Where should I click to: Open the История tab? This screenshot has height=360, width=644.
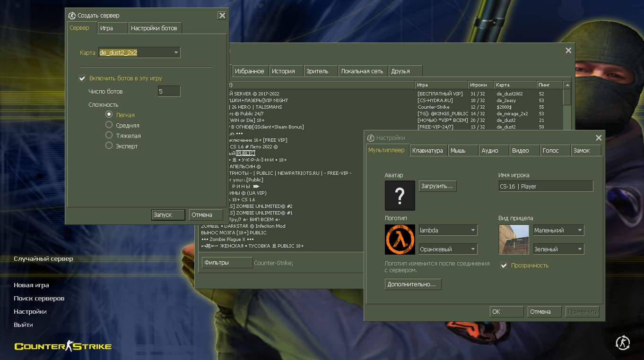point(287,71)
